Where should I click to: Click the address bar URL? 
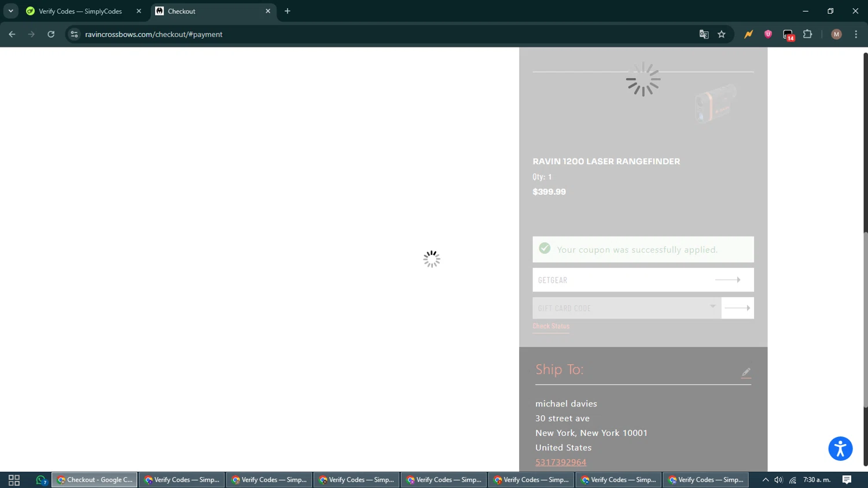pos(153,34)
